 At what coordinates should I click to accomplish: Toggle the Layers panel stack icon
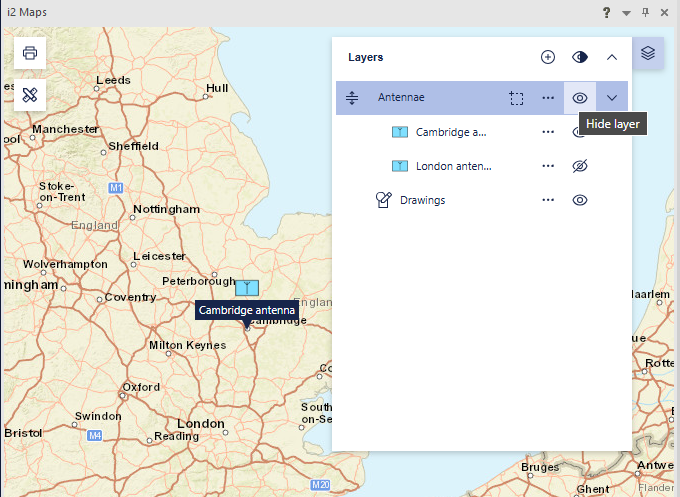tap(648, 53)
